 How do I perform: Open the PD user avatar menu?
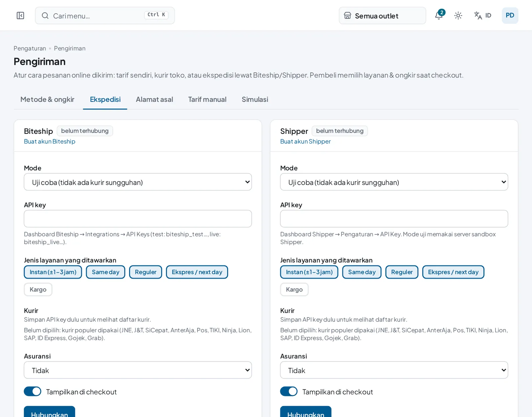pyautogui.click(x=510, y=16)
